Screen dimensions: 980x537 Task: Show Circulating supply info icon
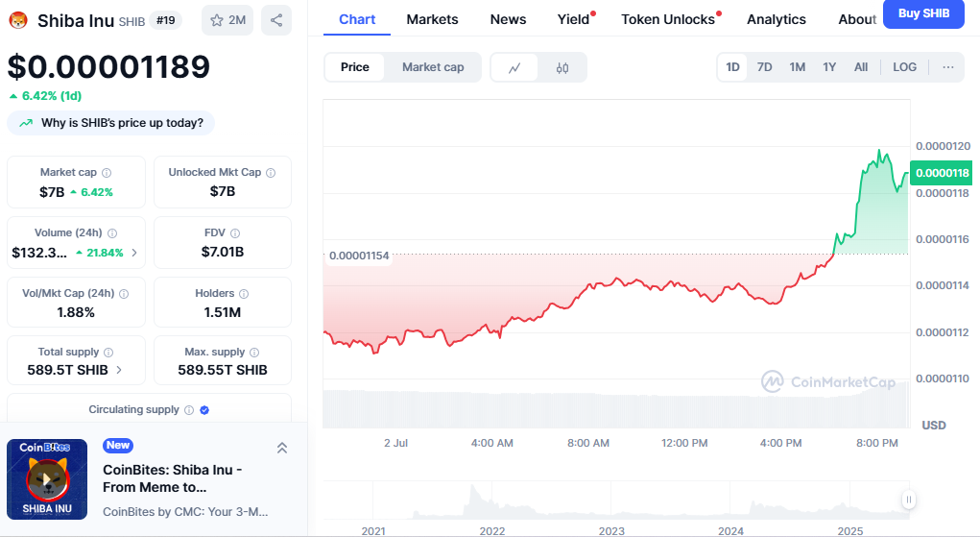point(189,410)
